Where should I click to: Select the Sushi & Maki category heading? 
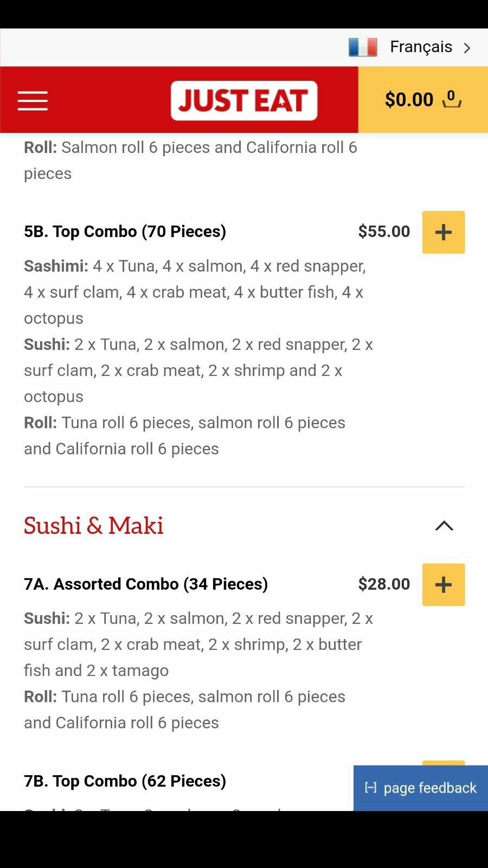click(x=94, y=526)
